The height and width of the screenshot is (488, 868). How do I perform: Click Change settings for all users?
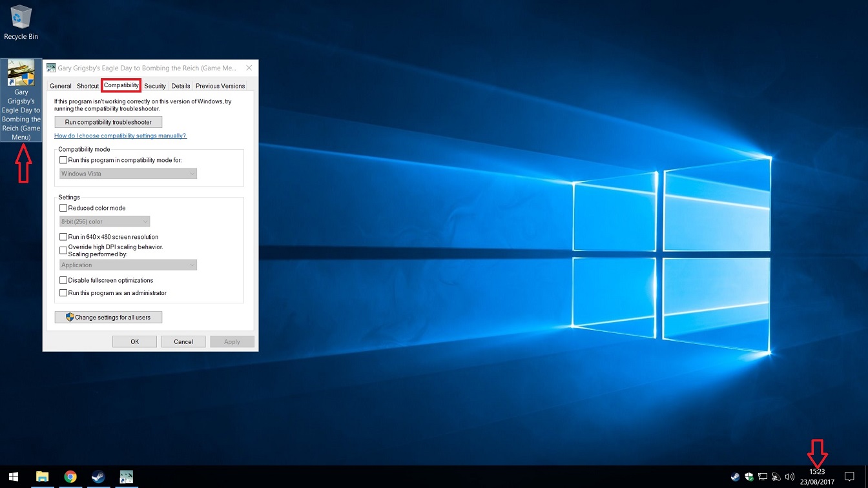coord(108,317)
